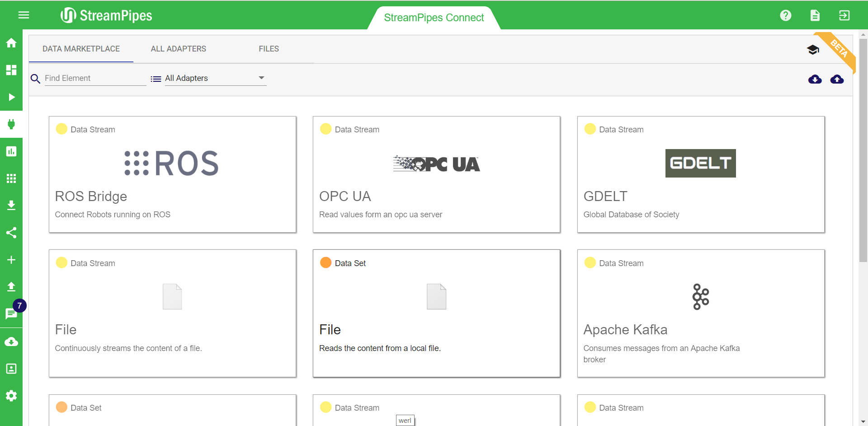This screenshot has width=868, height=426.
Task: Click the cloud upload adapter icon
Action: 837,80
